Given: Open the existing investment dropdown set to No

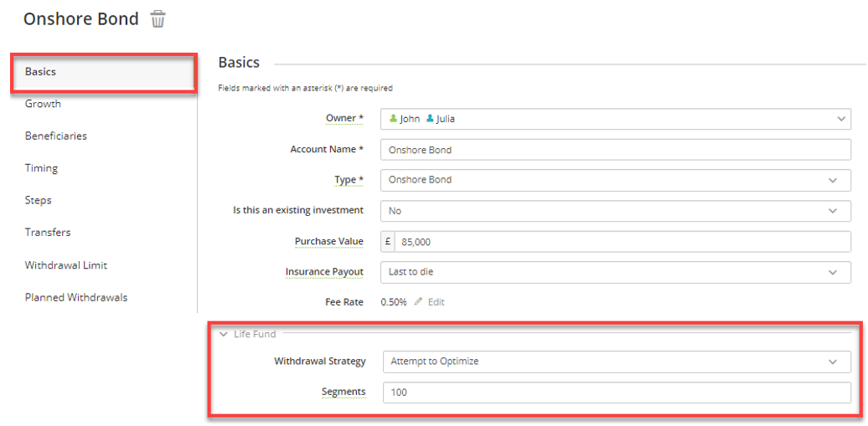Looking at the screenshot, I should click(616, 211).
